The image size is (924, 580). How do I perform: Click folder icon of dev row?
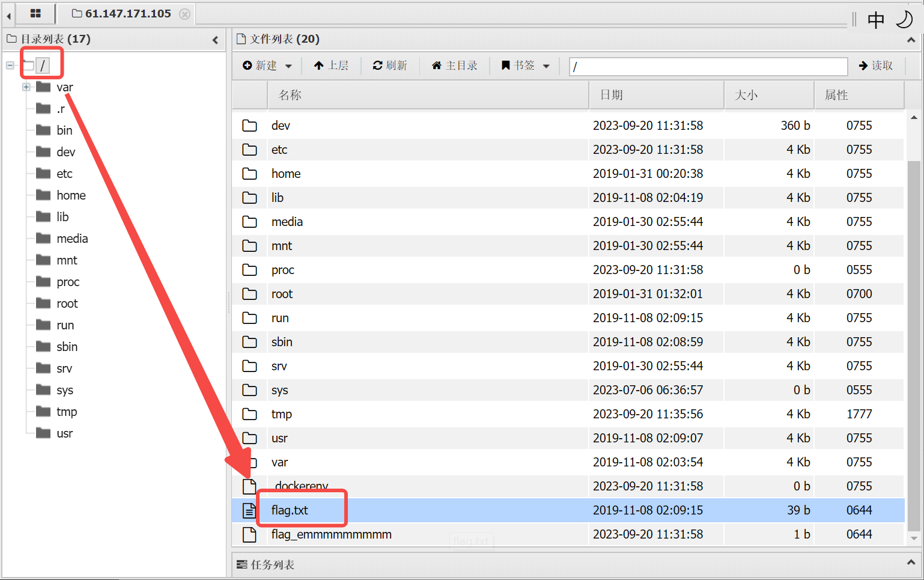coord(249,126)
